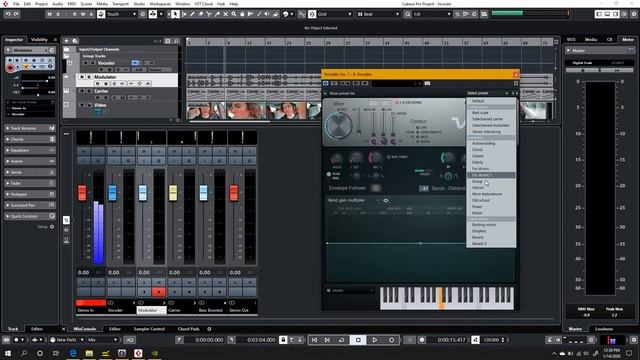Select the Glue tool

click(217, 14)
